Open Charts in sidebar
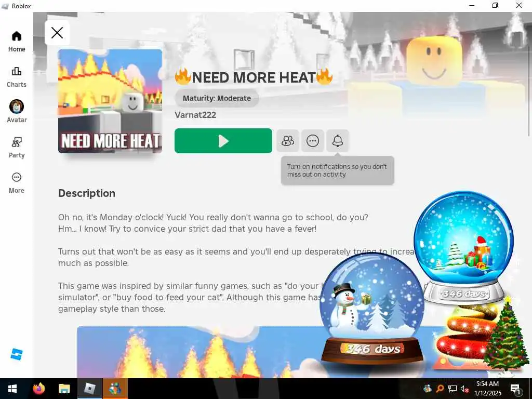This screenshot has width=532, height=399. point(16,77)
